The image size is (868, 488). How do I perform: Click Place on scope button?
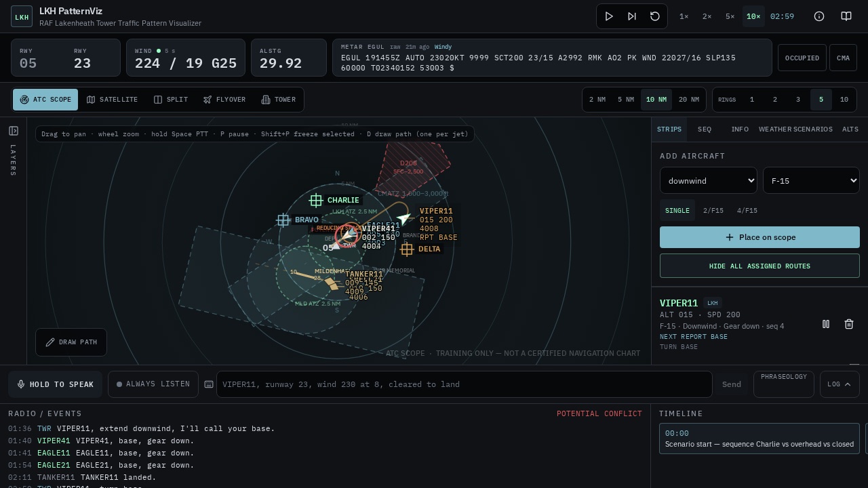(759, 237)
